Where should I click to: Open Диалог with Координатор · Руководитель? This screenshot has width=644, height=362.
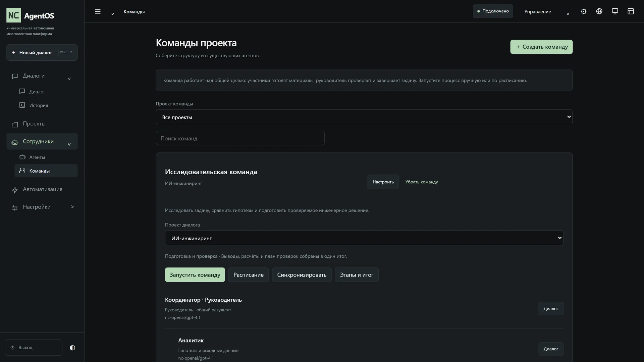pos(551,309)
